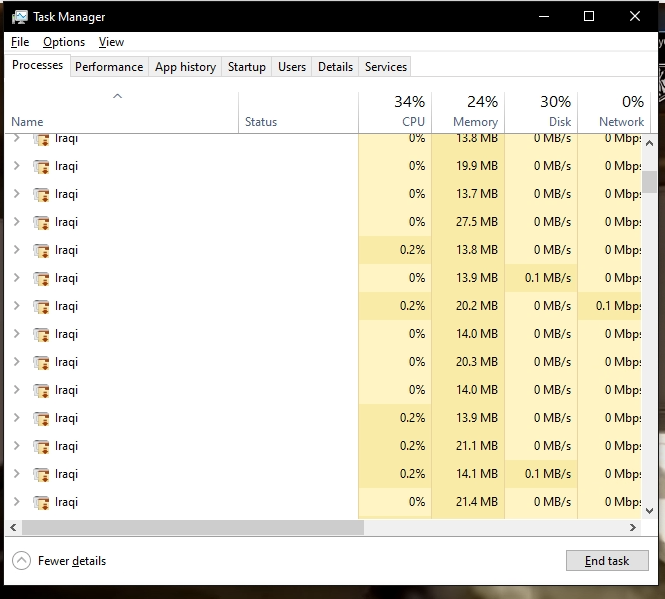Expand the Iraqi process using 20.2 MB
Viewport: 665px width, 599px height.
pos(17,305)
